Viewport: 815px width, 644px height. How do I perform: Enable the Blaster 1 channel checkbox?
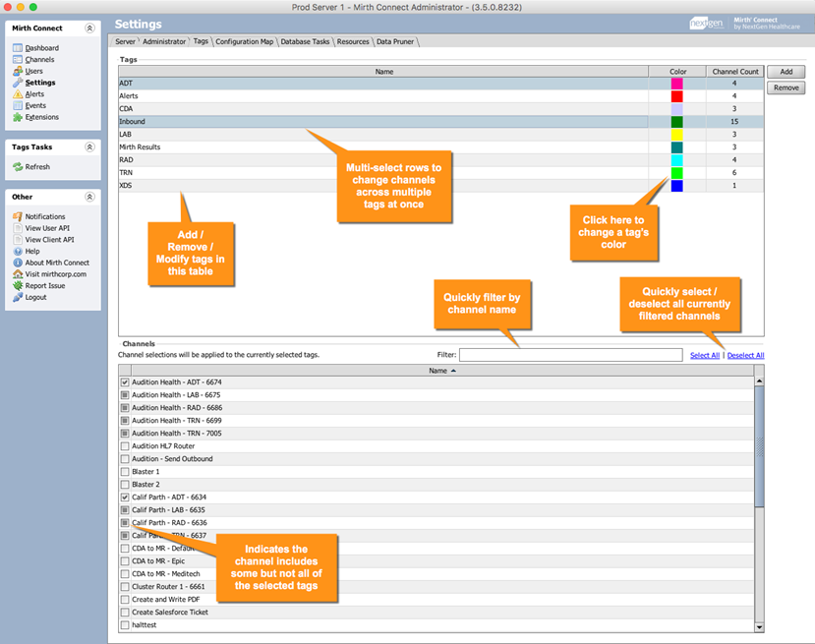click(125, 471)
